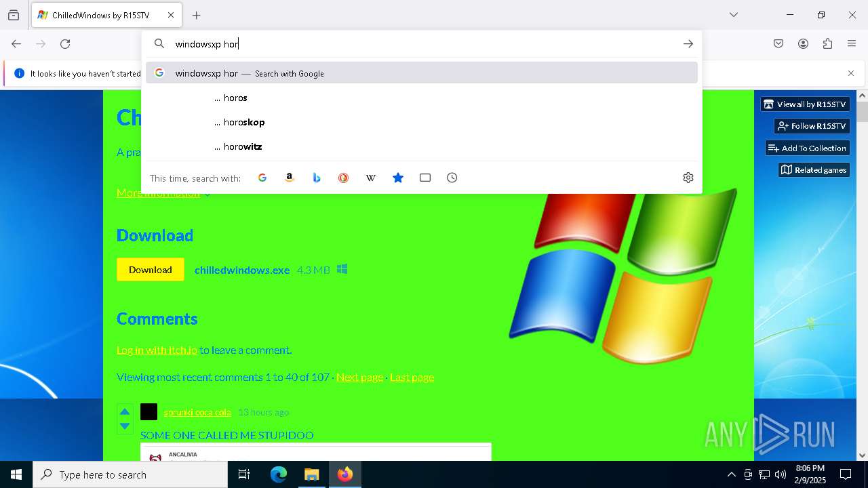
Task: Click Follow R15STV button
Action: coord(812,126)
